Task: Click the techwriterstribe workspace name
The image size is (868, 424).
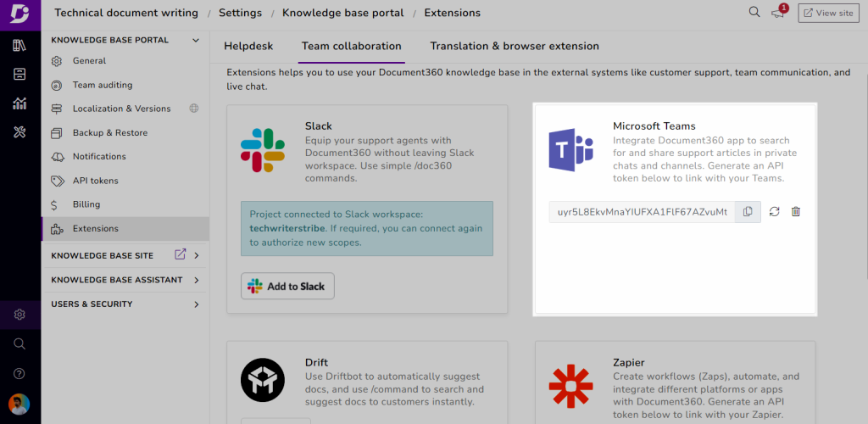Action: 287,229
